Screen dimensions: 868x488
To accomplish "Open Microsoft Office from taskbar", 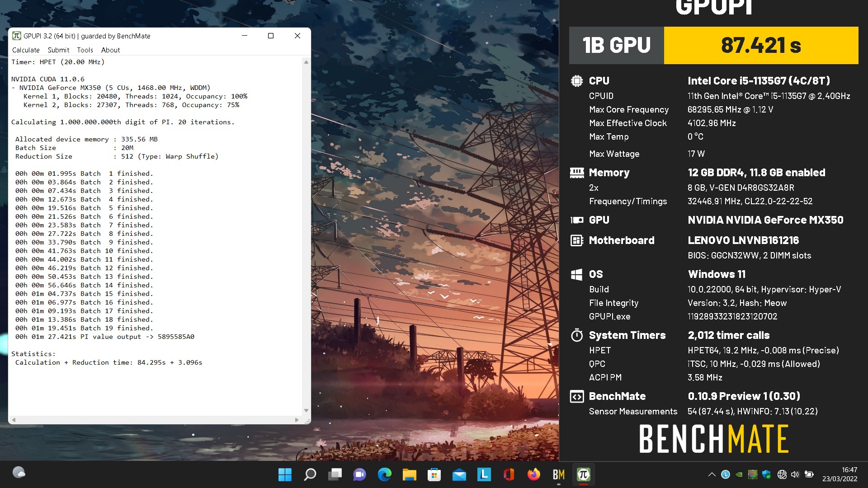I will [x=509, y=474].
